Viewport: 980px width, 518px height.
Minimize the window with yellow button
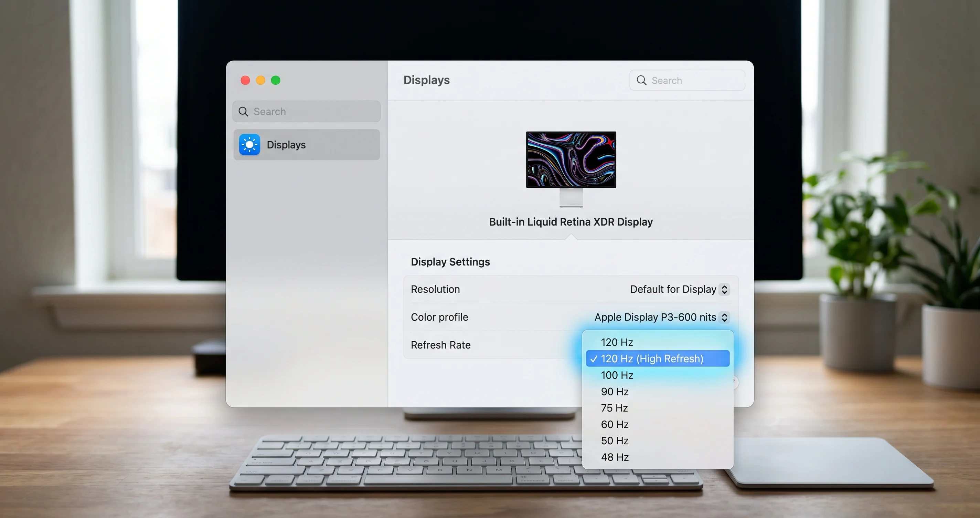(x=260, y=80)
